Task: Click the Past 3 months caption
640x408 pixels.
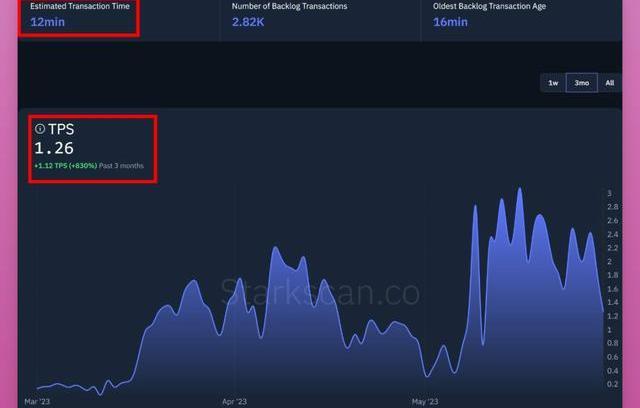Action: tap(120, 165)
